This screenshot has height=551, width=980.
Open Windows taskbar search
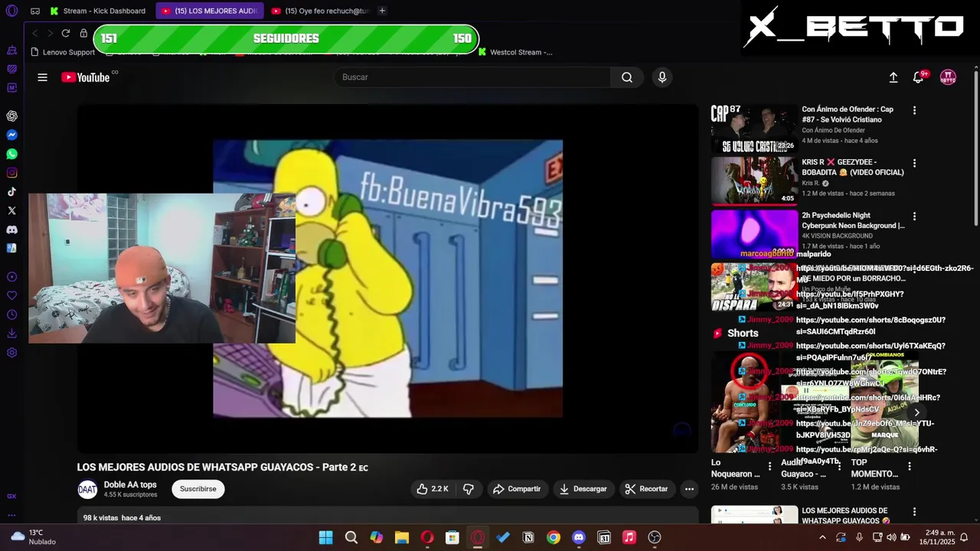pos(351,537)
